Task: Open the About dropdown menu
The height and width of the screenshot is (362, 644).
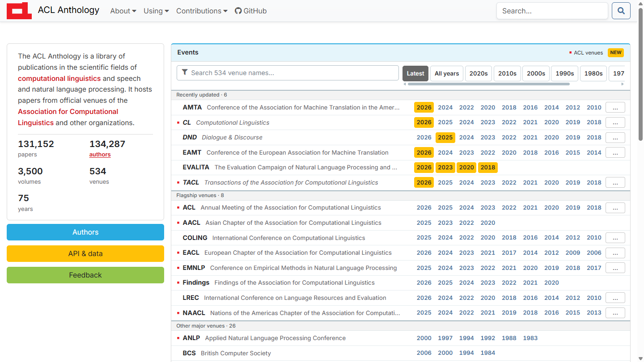Action: click(x=123, y=11)
